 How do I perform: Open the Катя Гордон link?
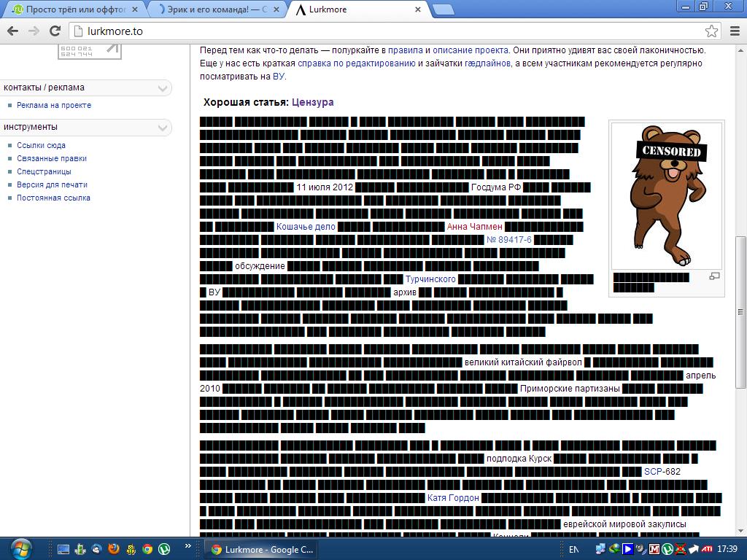453,497
